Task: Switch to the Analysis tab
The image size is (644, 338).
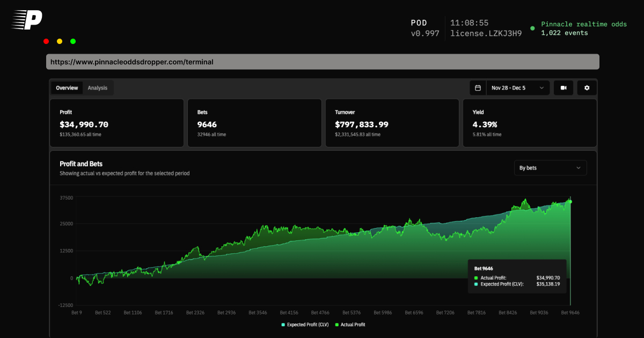Action: [x=98, y=88]
